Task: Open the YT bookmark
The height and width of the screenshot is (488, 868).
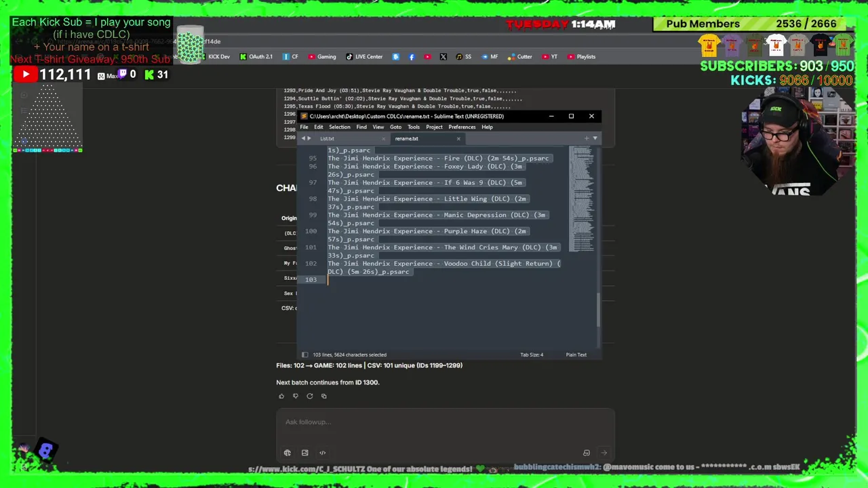Action: pyautogui.click(x=549, y=57)
